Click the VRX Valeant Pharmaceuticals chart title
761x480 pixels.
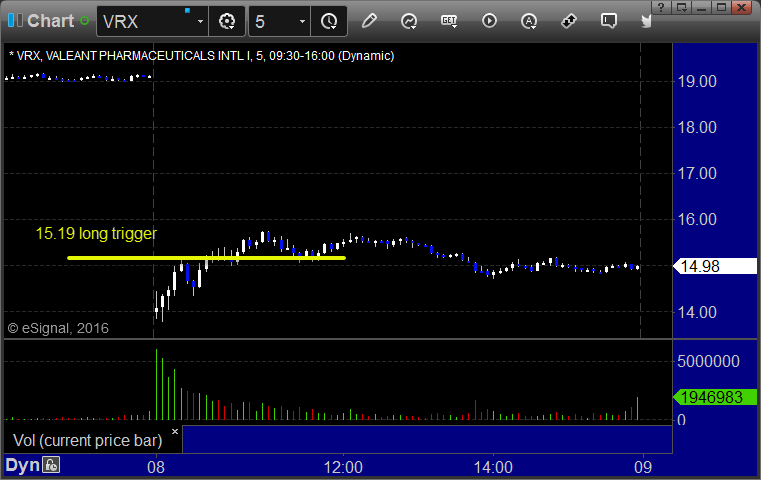pos(201,56)
